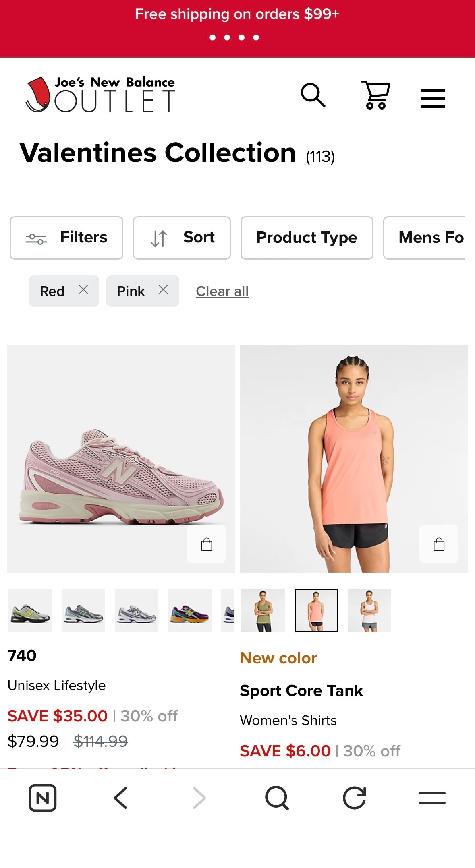The image size is (475, 868).
Task: Expand the Product Type filter
Action: point(307,238)
